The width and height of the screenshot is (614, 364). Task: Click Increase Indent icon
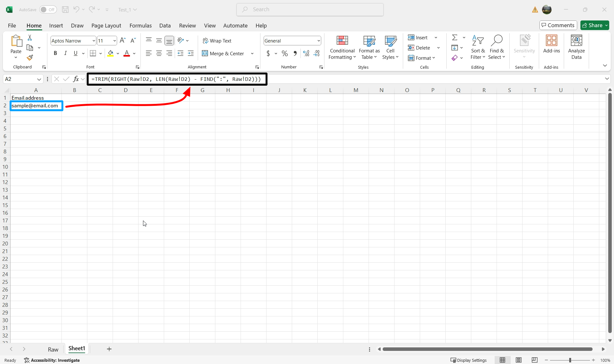pos(191,53)
